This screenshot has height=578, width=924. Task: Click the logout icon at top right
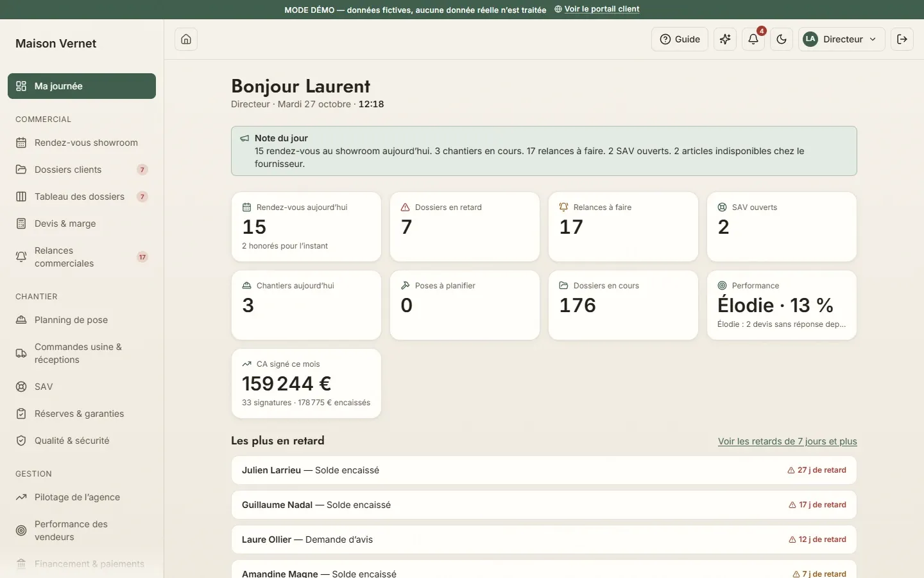pyautogui.click(x=902, y=39)
